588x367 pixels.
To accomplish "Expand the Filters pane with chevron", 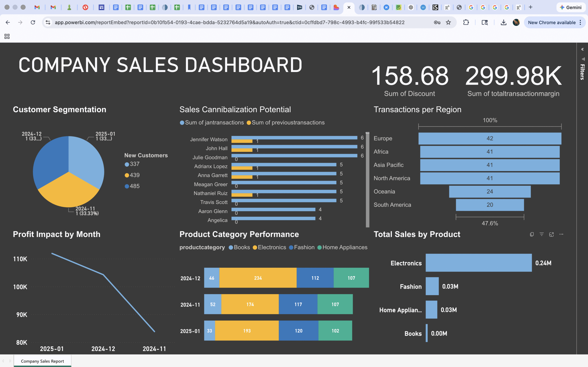I will tap(582, 49).
